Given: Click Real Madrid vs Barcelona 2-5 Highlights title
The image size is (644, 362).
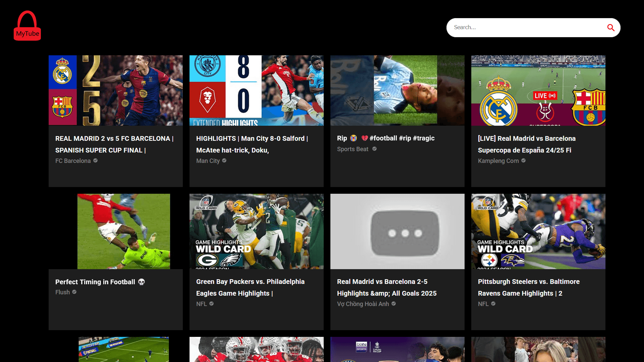Looking at the screenshot, I should (387, 287).
